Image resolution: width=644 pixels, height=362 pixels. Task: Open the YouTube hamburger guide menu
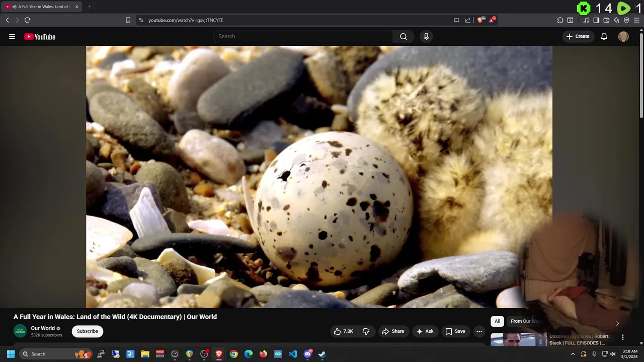[x=12, y=36]
